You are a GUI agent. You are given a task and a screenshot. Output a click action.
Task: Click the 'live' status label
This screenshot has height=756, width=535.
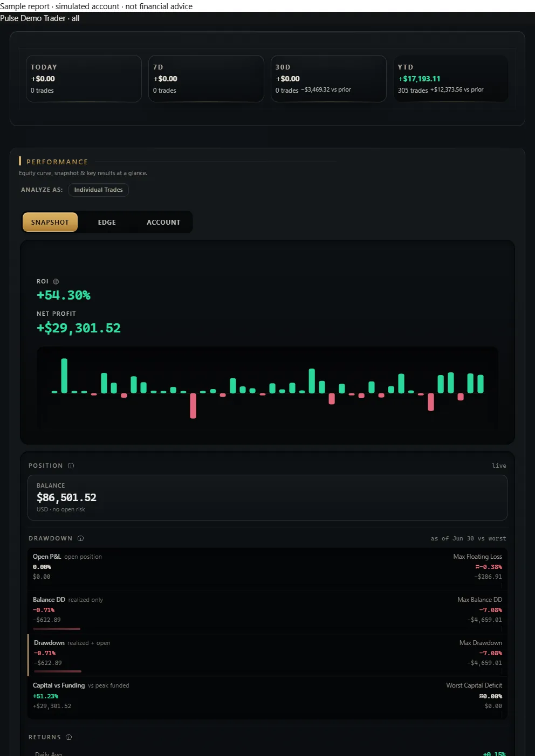pyautogui.click(x=499, y=466)
